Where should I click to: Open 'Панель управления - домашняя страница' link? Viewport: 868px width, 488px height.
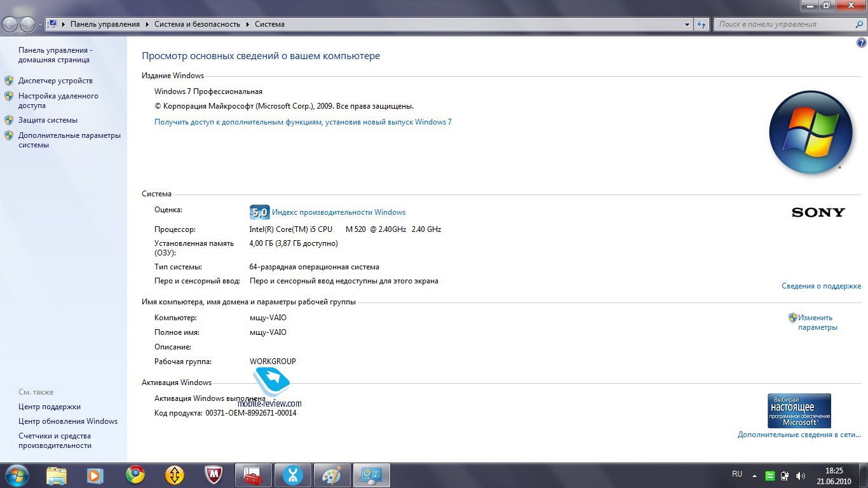point(56,55)
